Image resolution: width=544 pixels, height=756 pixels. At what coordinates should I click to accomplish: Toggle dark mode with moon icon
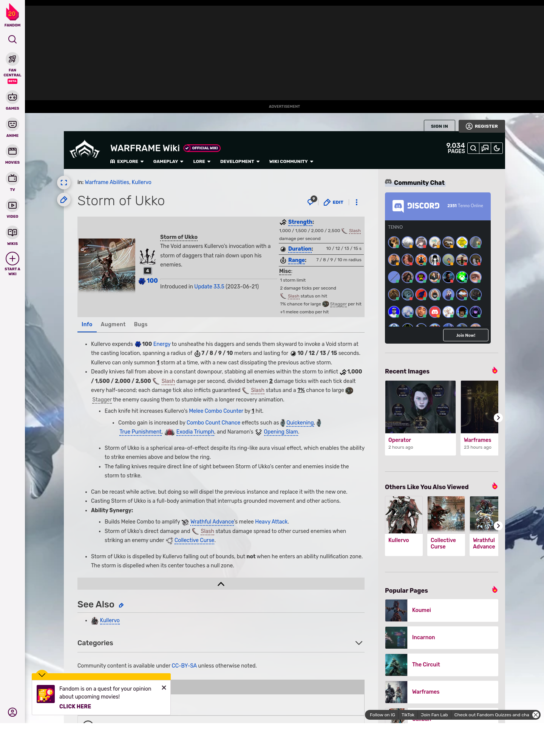tap(497, 148)
